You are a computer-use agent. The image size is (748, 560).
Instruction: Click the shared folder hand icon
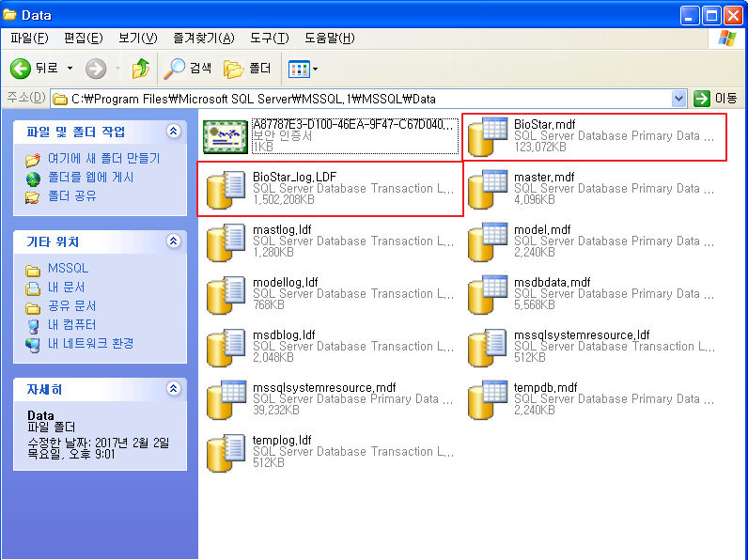click(x=33, y=196)
